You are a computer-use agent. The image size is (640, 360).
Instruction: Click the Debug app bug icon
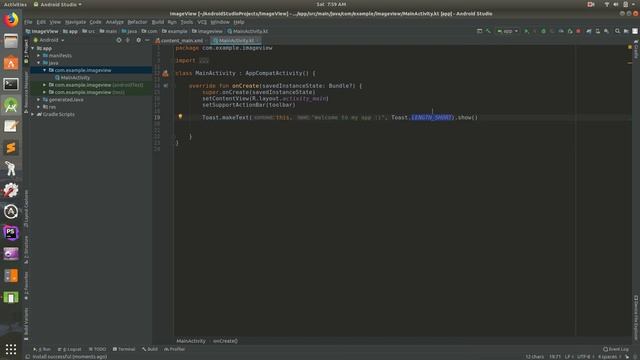[543, 31]
